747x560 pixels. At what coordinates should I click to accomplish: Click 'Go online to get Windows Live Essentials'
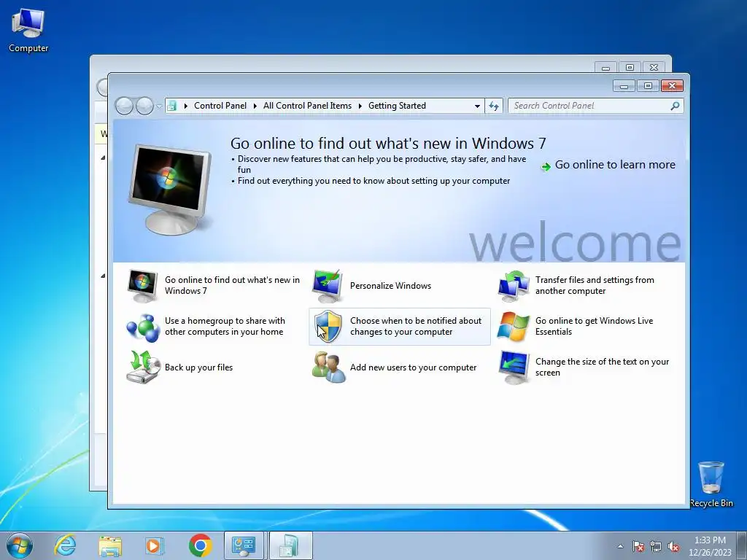[594, 326]
